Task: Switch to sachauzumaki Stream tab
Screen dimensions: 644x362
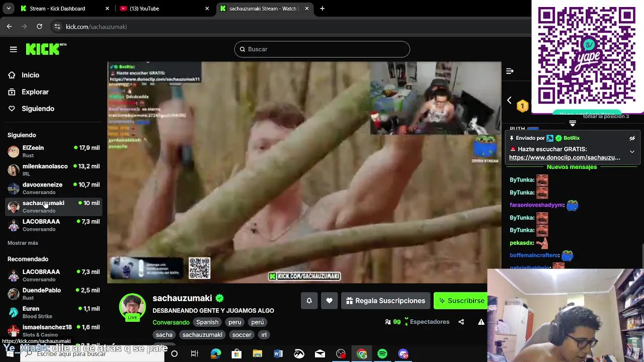Action: [x=264, y=9]
